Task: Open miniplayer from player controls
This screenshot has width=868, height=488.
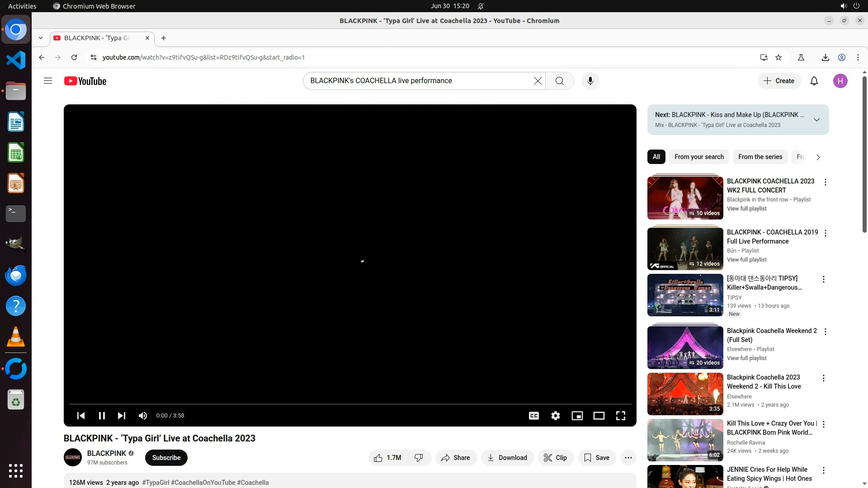Action: coord(577,416)
